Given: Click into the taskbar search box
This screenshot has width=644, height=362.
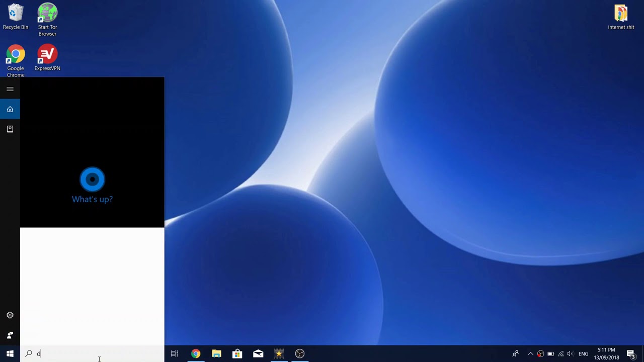Looking at the screenshot, I should (x=92, y=353).
